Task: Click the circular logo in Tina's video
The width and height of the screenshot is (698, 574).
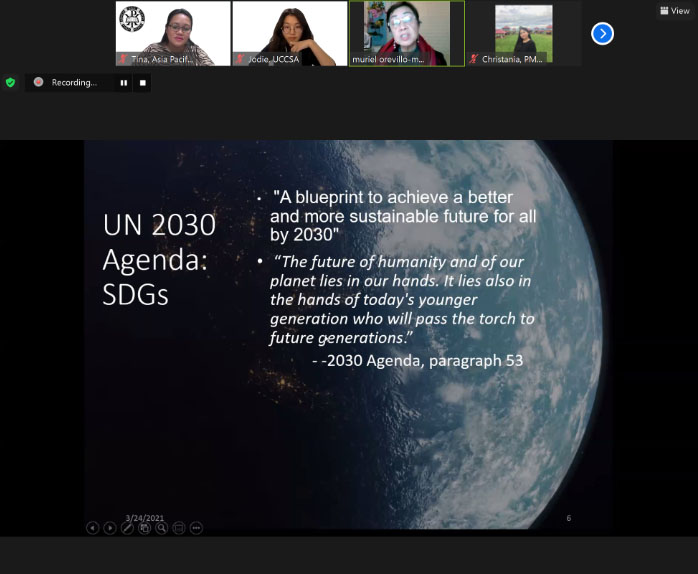Action: coord(132,19)
